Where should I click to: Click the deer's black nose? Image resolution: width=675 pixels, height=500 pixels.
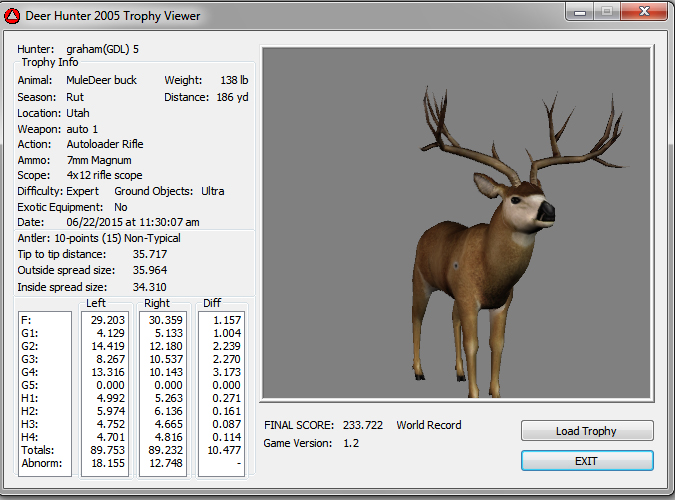point(546,212)
